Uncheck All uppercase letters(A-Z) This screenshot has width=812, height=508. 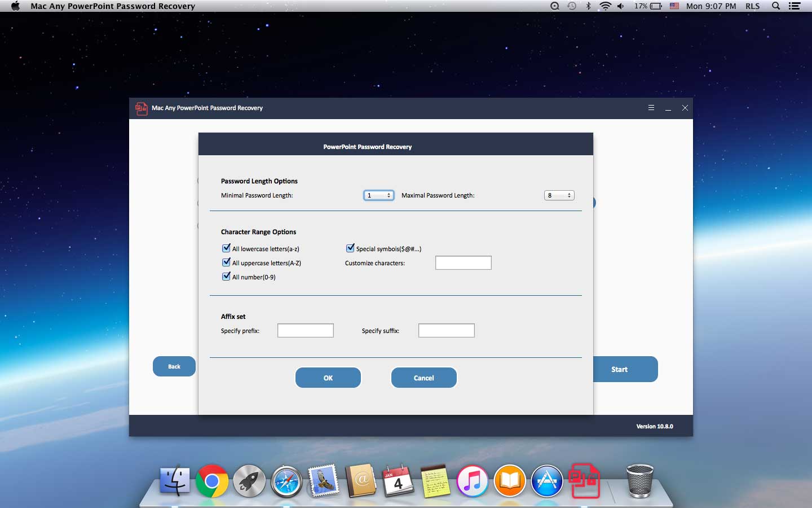pyautogui.click(x=226, y=262)
